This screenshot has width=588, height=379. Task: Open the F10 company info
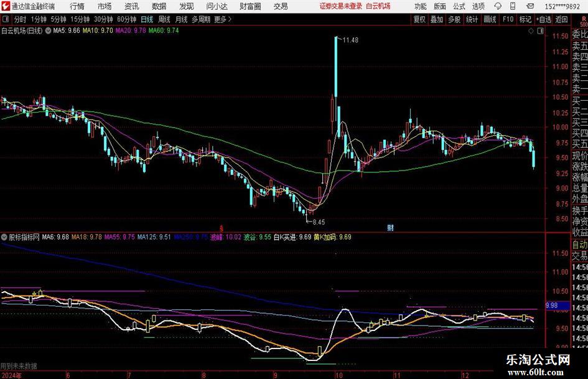[508, 19]
